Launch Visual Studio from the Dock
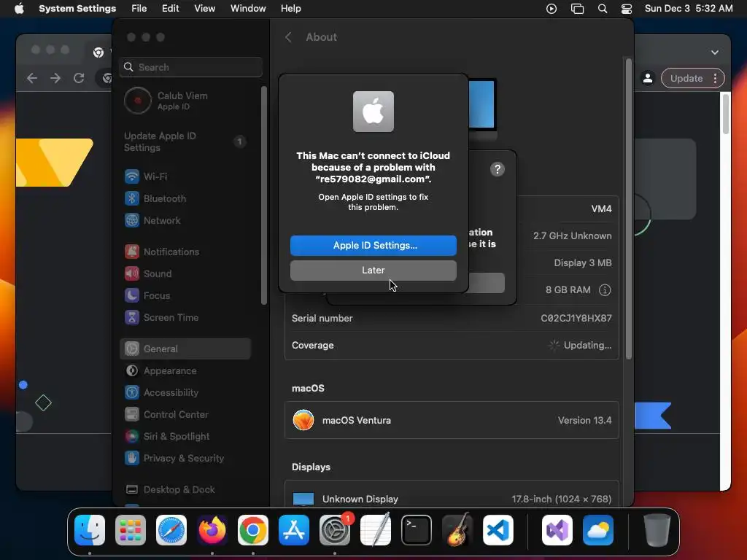Screen dimensions: 747x560 [x=557, y=530]
